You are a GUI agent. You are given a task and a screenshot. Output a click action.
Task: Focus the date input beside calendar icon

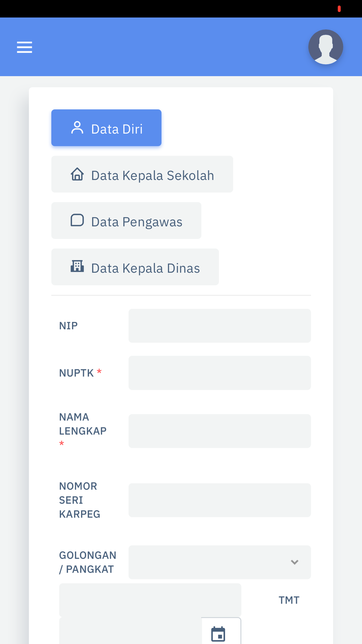point(130,632)
